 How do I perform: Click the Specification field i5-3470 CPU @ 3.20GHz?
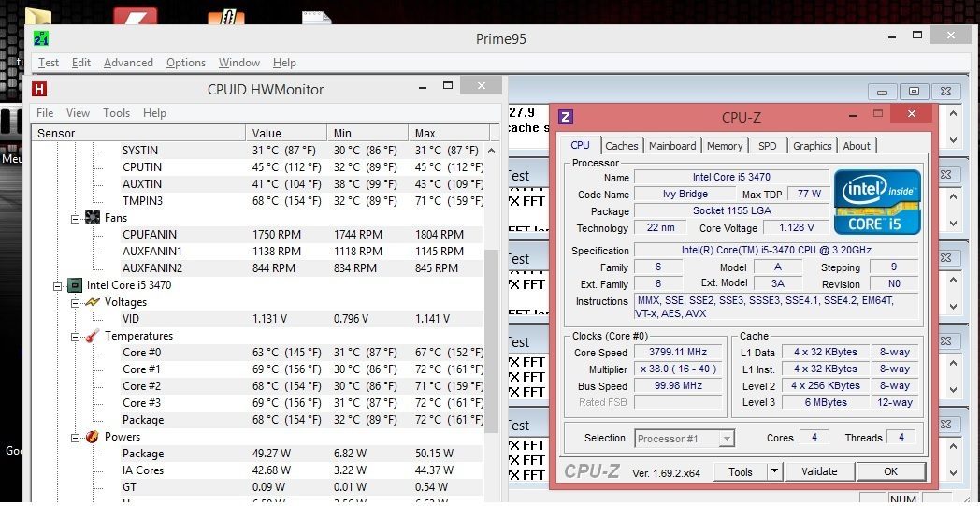pyautogui.click(x=776, y=250)
